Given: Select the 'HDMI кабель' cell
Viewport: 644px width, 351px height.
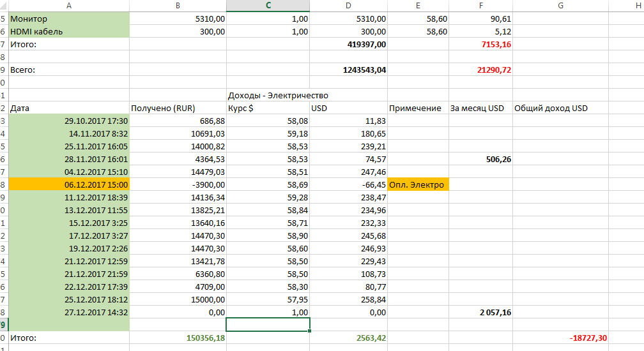Looking at the screenshot, I should click(68, 31).
